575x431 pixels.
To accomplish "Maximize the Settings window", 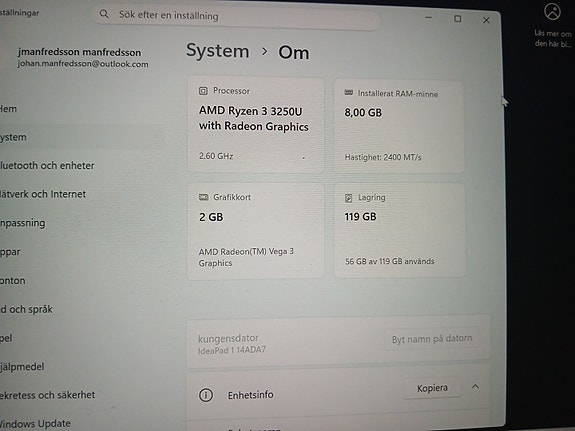I will (458, 18).
